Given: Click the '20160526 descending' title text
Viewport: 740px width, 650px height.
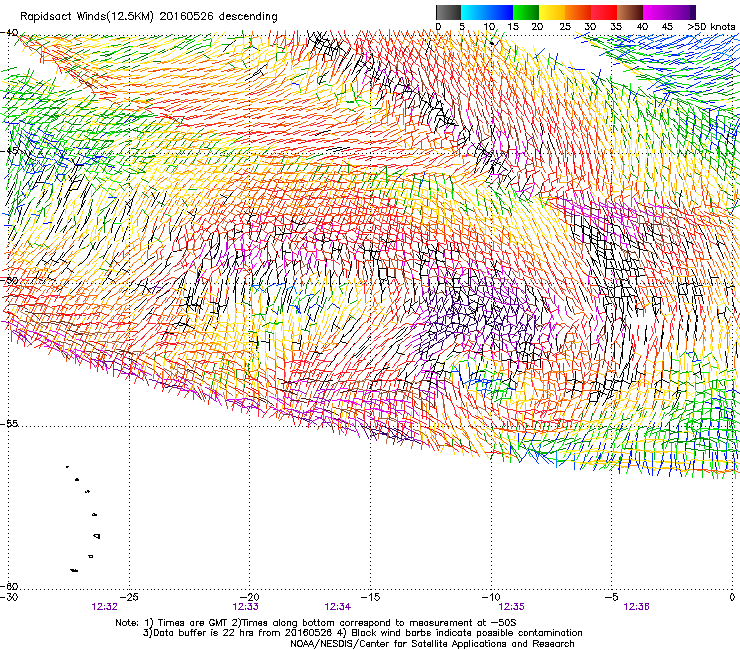Looking at the screenshot, I should click(x=219, y=17).
